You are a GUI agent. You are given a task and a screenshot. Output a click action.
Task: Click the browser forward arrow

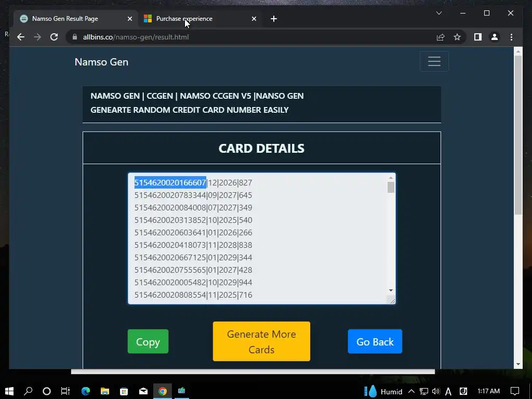click(37, 37)
